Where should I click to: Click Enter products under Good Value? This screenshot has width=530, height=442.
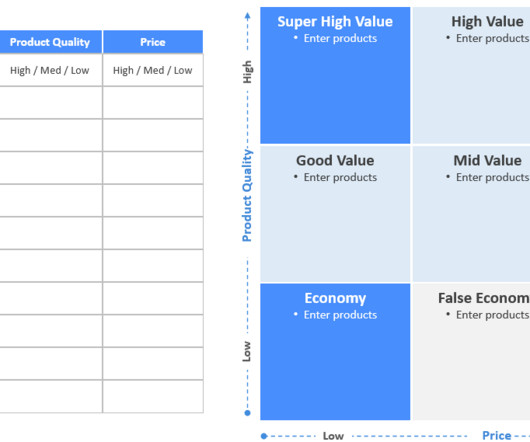click(340, 177)
